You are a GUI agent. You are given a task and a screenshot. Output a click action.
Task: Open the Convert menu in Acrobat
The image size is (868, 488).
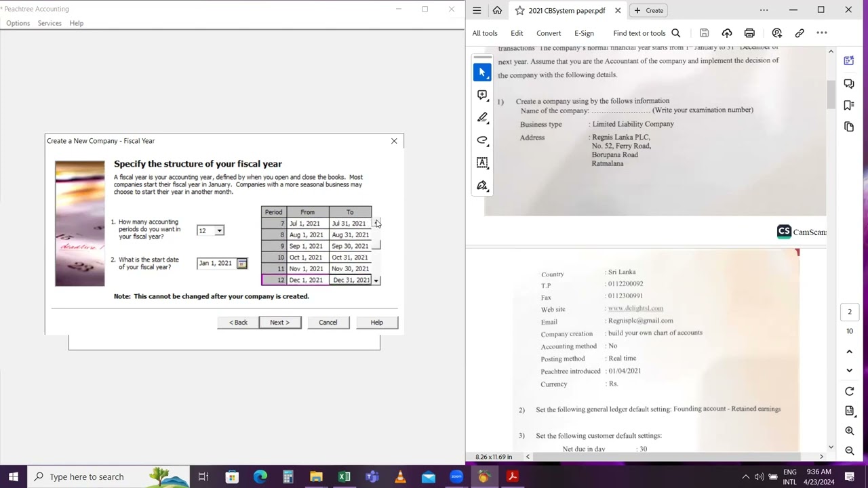(x=549, y=33)
